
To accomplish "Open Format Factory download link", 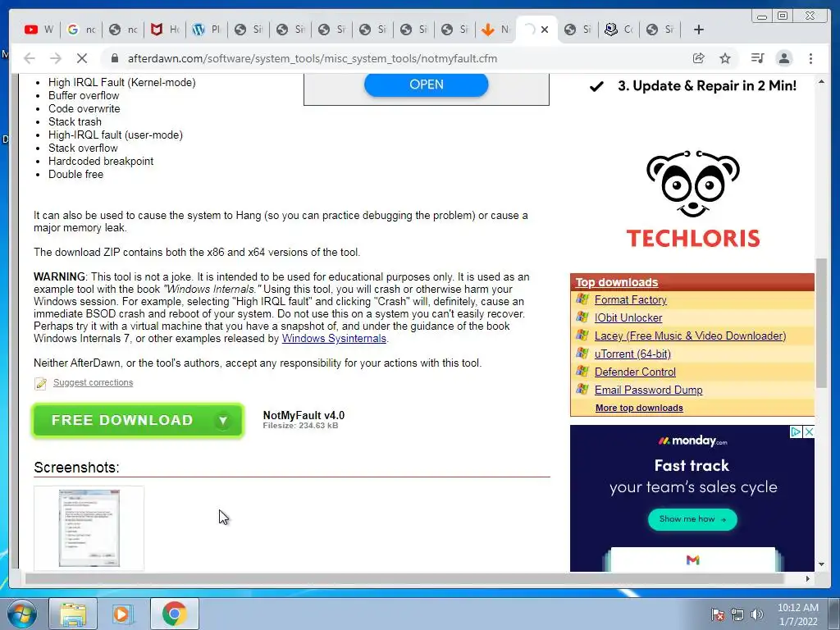I will click(631, 300).
